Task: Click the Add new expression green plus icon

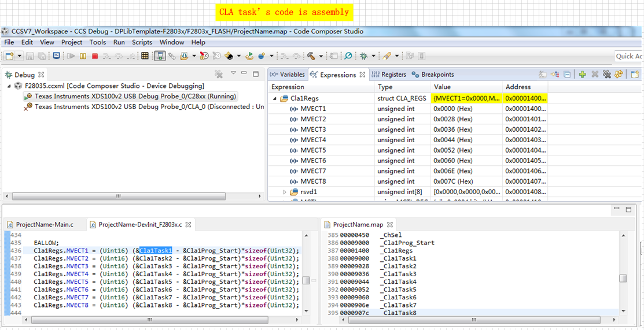Action: [x=583, y=75]
